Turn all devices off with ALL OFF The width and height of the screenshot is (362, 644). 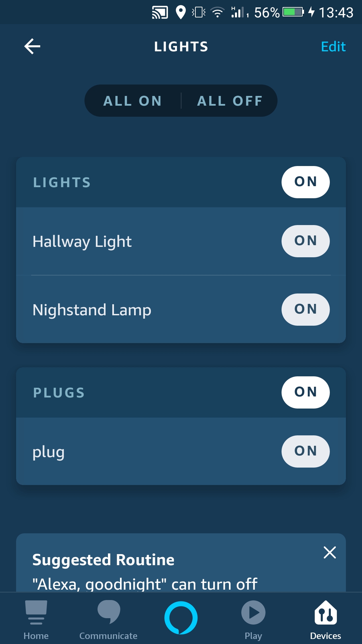tap(230, 101)
